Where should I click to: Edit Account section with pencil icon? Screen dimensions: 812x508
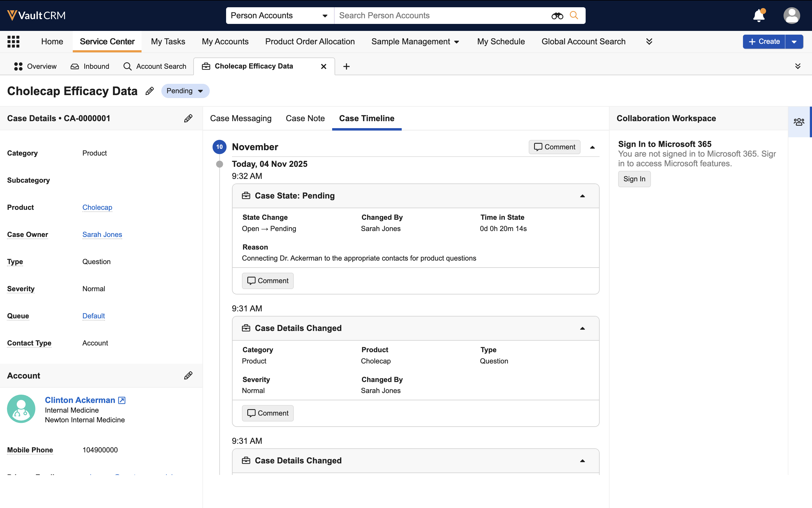coord(188,375)
